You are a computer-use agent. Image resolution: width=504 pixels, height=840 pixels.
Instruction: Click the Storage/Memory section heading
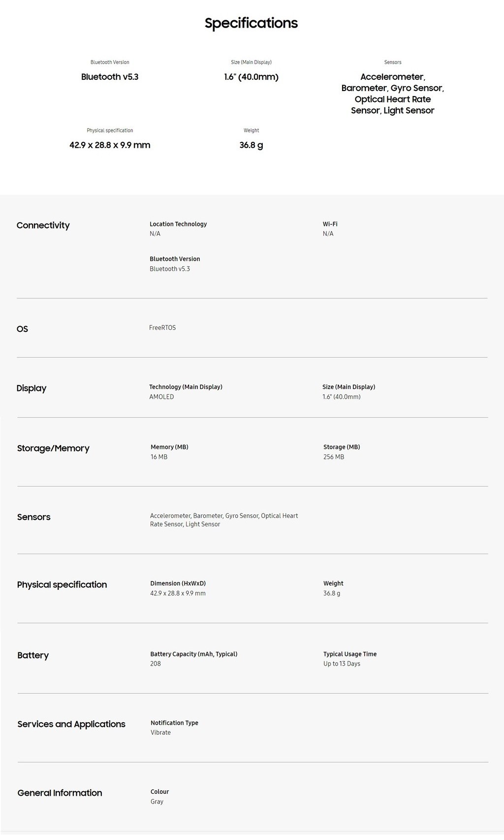[53, 449]
